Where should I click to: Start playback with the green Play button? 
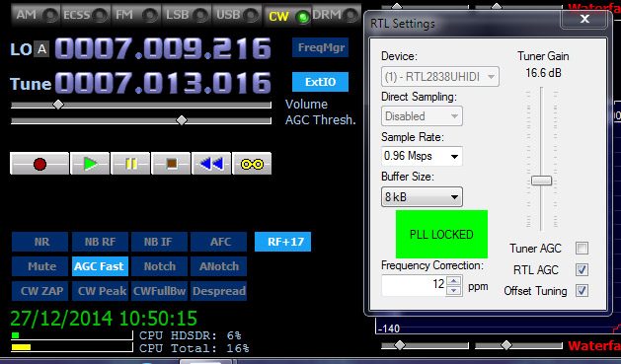(90, 164)
